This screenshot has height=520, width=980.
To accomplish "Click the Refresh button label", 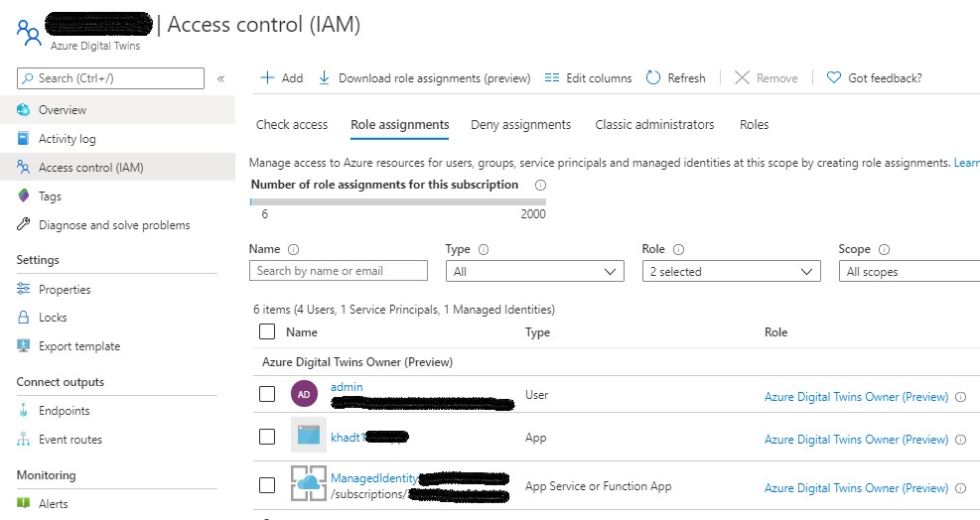I will [x=686, y=78].
